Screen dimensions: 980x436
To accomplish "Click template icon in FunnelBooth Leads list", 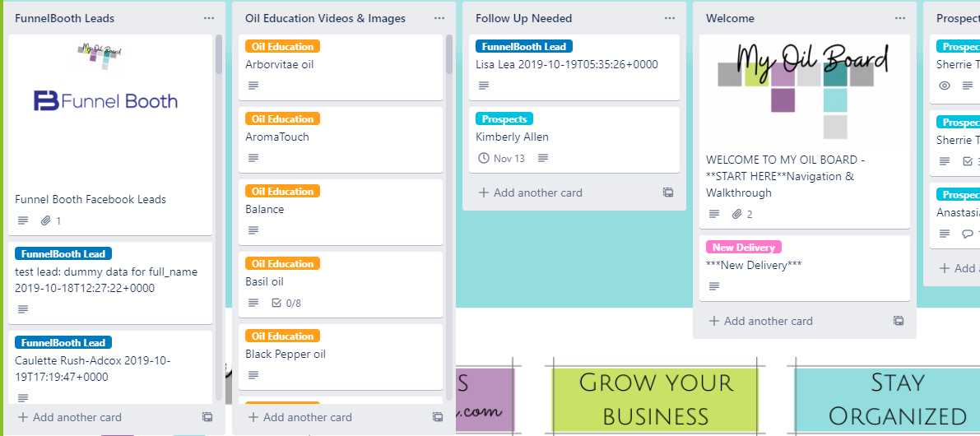I will [x=207, y=418].
